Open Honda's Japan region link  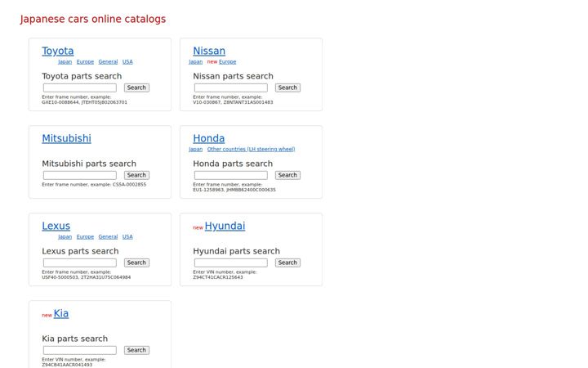point(195,149)
